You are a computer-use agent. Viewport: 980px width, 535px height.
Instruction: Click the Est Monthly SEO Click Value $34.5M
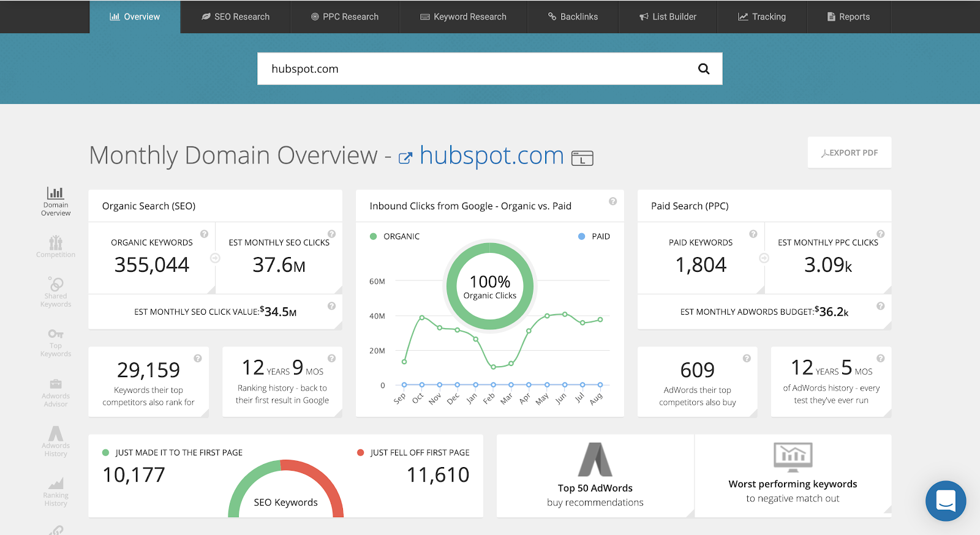216,312
